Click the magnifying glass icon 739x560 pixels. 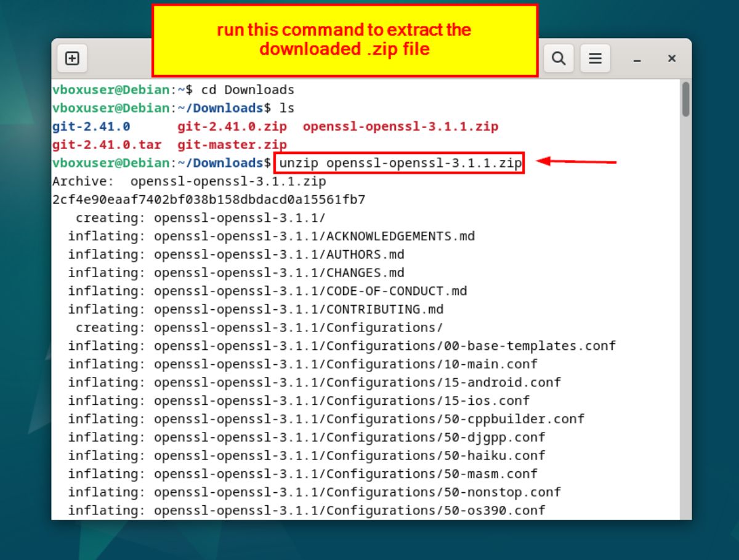[x=558, y=58]
